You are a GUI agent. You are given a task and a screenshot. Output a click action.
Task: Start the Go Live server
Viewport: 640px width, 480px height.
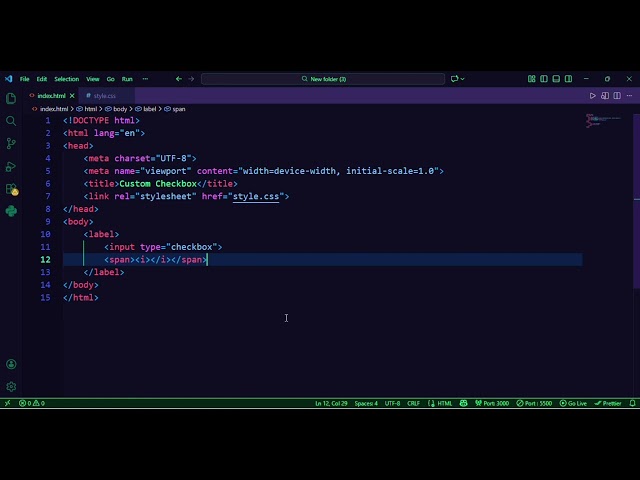click(x=573, y=403)
